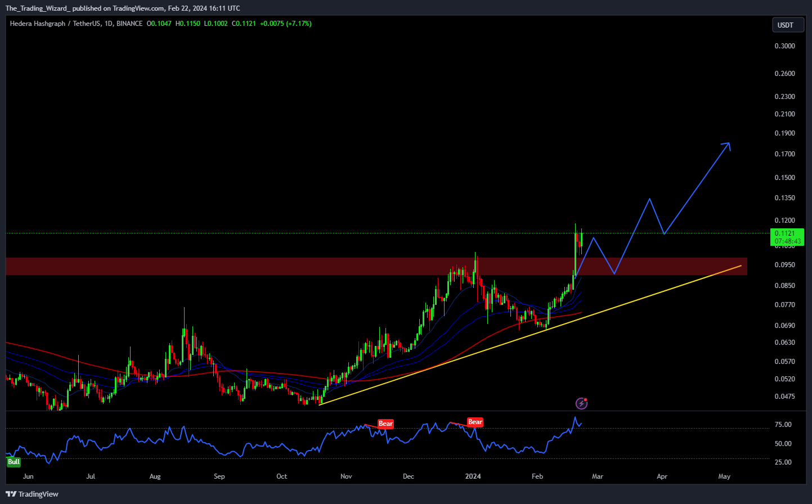Click the Aug label on the time axis
812x504 pixels.
[155, 476]
